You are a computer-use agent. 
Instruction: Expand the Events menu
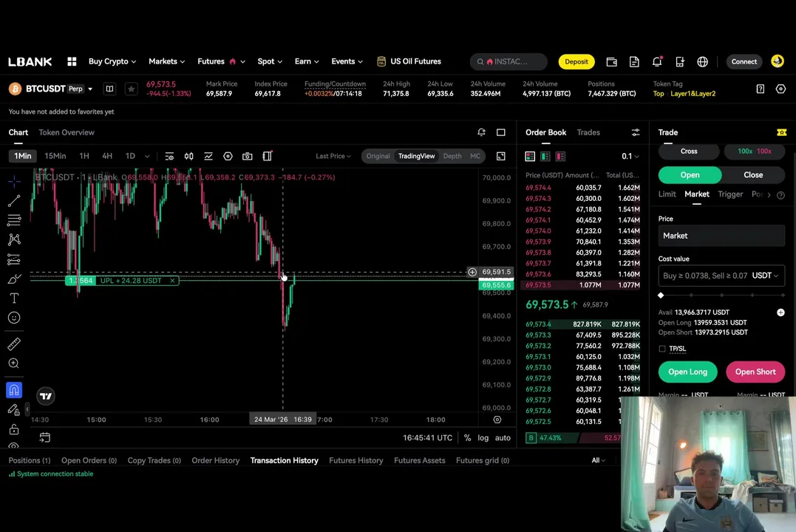[347, 61]
